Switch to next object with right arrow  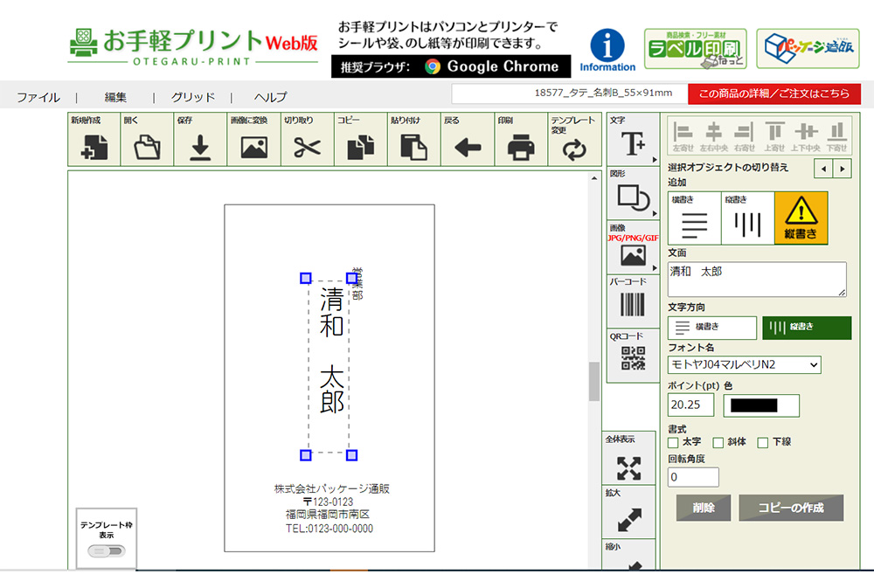click(x=843, y=169)
